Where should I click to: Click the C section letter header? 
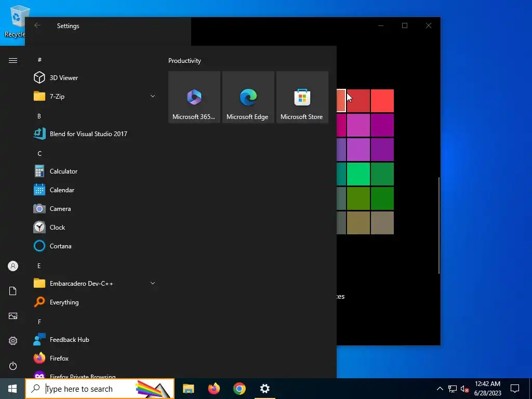[39, 153]
